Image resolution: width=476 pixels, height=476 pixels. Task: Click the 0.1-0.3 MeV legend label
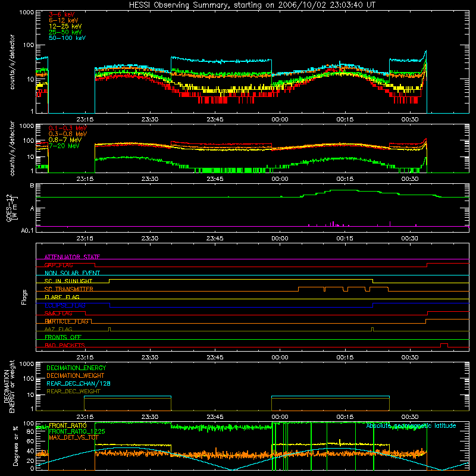click(68, 128)
